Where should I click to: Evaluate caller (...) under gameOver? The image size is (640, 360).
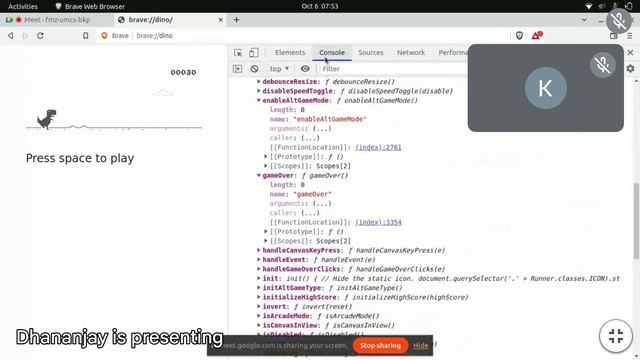310,213
